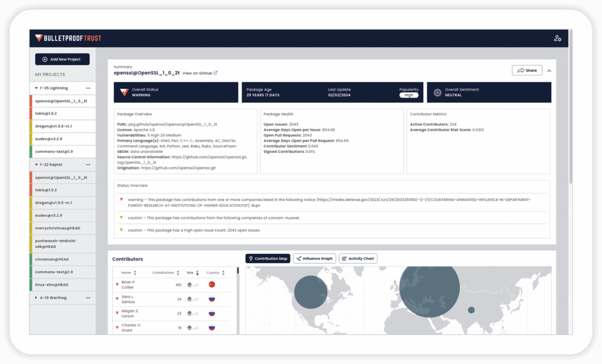602x364 pixels.
Task: Select the tokio@1.0.2 project
Action: tap(62, 112)
